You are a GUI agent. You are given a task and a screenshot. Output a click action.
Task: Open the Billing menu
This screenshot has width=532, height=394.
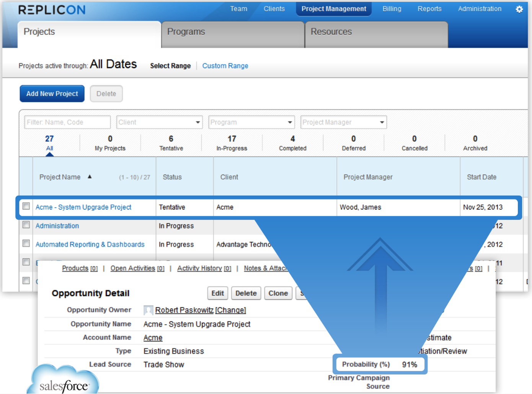pyautogui.click(x=392, y=9)
